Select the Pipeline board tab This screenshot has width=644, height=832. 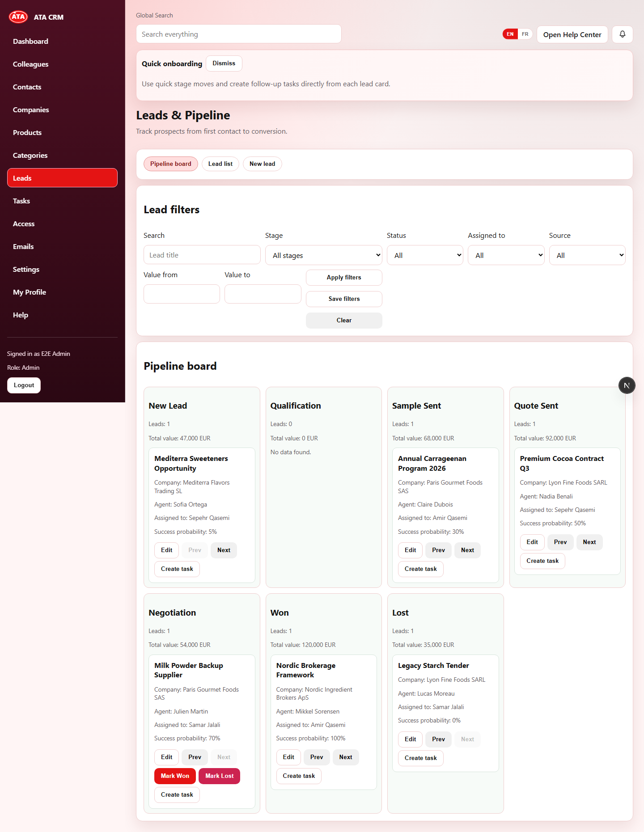click(x=170, y=164)
